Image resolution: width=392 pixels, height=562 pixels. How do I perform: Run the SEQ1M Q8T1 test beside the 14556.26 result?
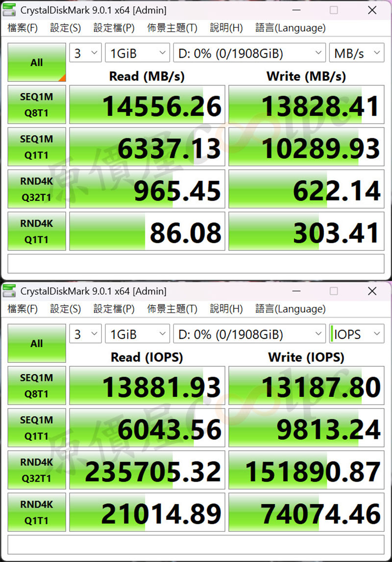[x=37, y=104]
